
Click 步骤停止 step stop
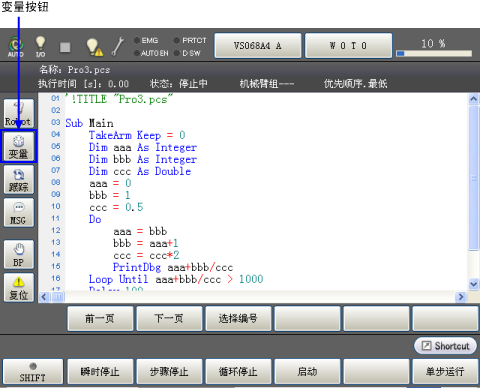click(x=169, y=372)
